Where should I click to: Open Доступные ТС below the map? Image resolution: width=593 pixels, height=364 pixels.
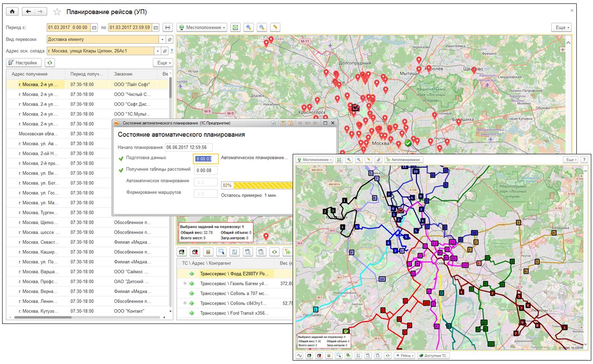pyautogui.click(x=433, y=355)
